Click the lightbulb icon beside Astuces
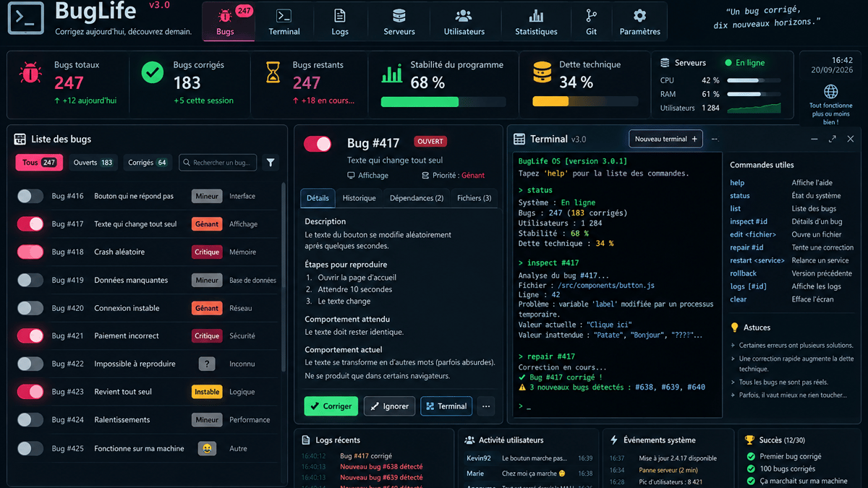The height and width of the screenshot is (488, 868). click(x=735, y=328)
